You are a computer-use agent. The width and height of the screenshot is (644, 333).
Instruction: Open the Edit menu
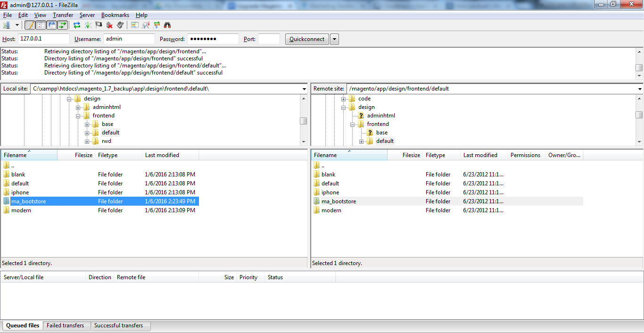coord(23,15)
